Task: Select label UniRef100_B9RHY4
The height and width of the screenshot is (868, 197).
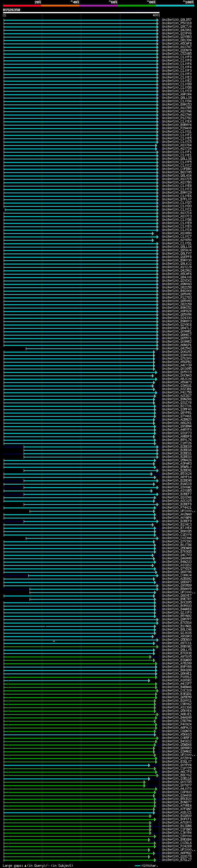Action: click(x=177, y=125)
